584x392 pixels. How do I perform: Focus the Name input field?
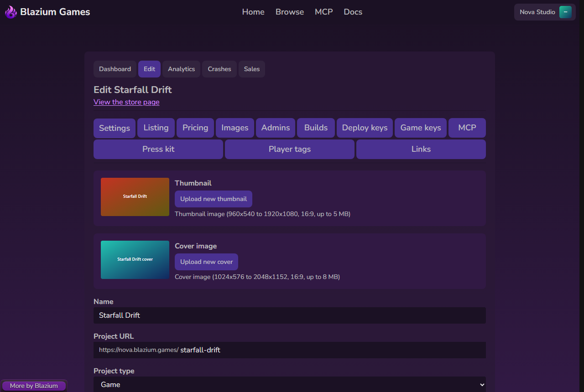tap(290, 315)
